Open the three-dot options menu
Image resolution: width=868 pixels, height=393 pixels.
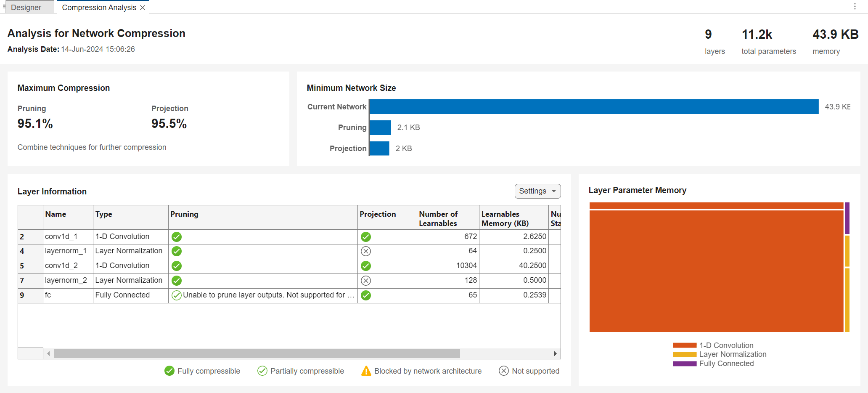pos(855,6)
